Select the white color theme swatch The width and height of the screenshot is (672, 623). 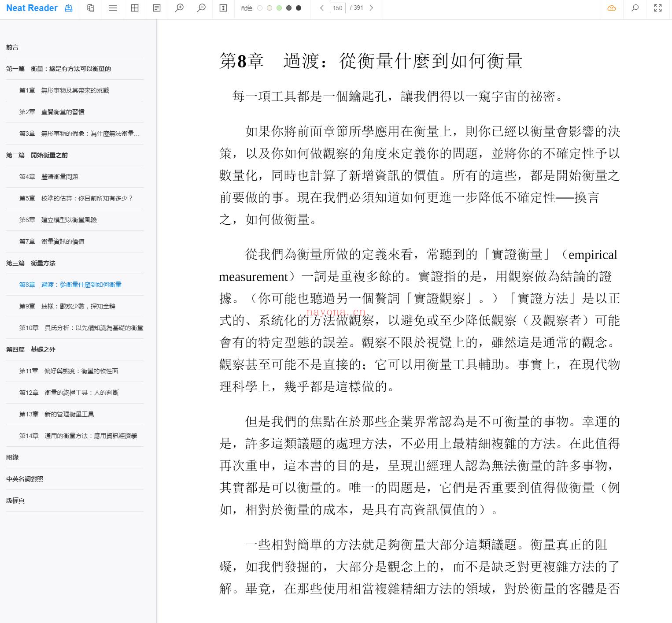pyautogui.click(x=260, y=8)
